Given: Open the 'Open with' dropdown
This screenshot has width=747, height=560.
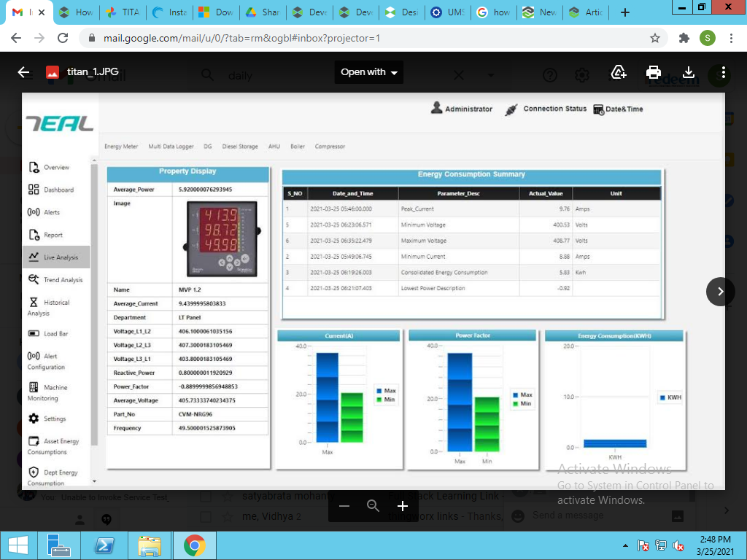Looking at the screenshot, I should 368,72.
